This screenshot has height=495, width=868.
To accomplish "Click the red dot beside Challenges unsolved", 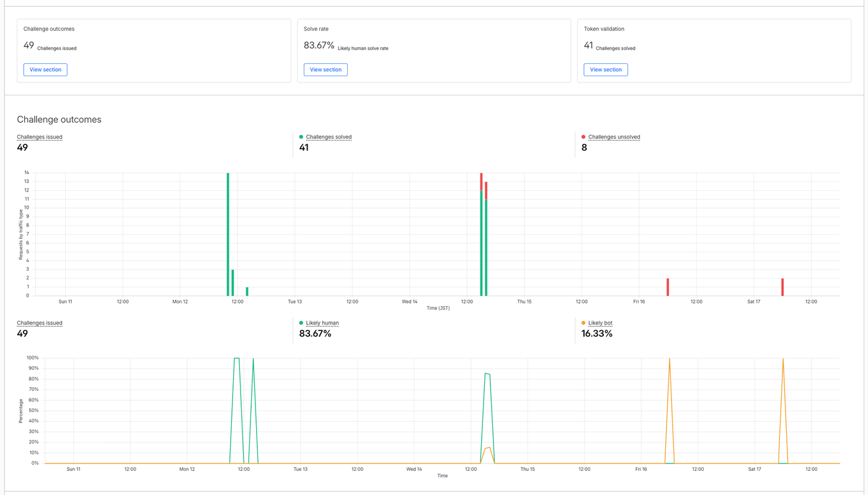I will (583, 137).
